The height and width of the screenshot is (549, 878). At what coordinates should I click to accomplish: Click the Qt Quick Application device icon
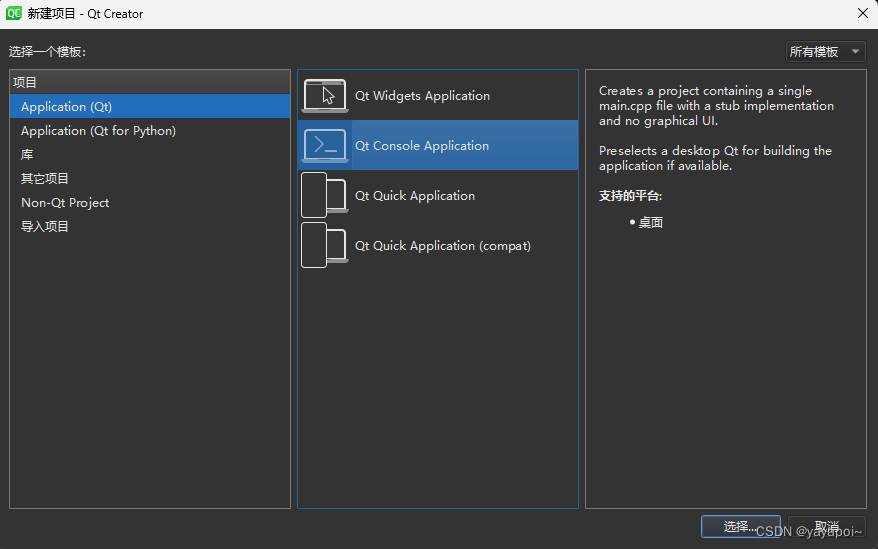[x=325, y=195]
